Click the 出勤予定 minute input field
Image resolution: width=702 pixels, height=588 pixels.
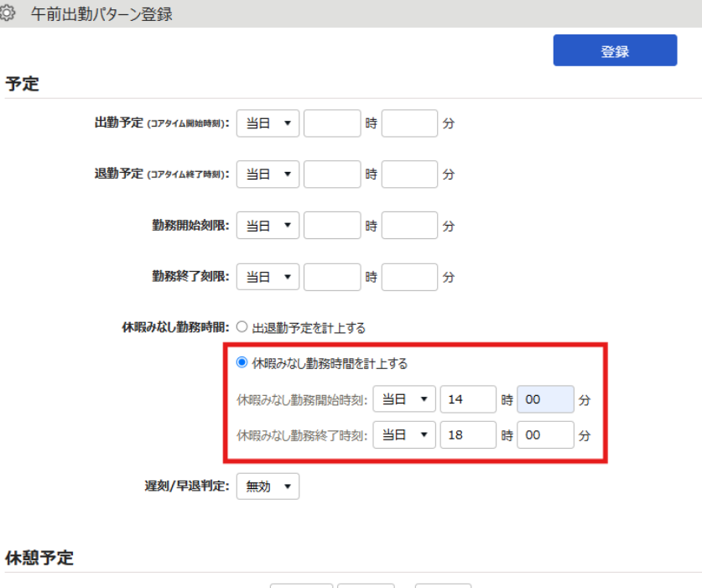point(409,123)
